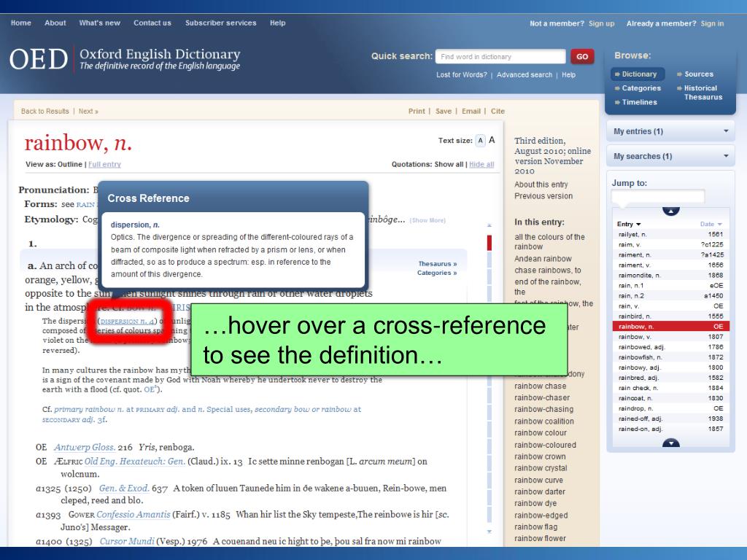
Task: Focus the Jump to input field
Action: (657, 195)
